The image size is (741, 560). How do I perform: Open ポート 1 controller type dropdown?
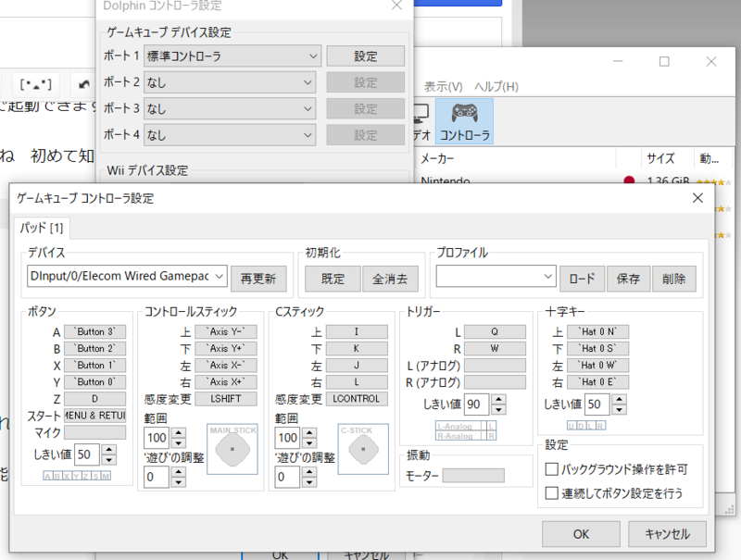[232, 56]
